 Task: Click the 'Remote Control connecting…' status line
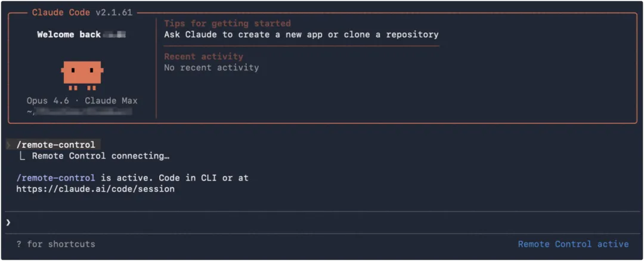[100, 156]
